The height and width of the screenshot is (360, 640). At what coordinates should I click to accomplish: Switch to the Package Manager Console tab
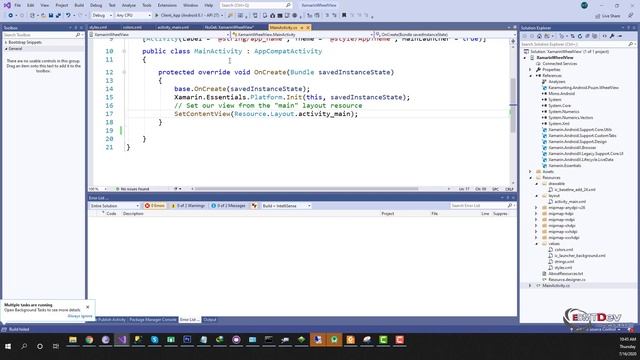pos(153,320)
